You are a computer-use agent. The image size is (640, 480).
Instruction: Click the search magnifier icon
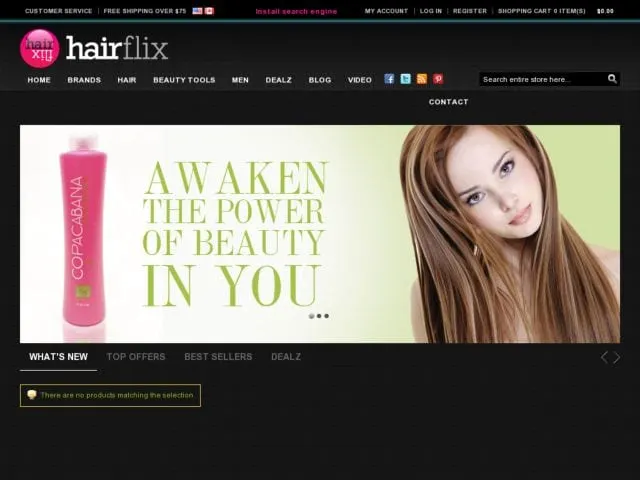tap(612, 79)
